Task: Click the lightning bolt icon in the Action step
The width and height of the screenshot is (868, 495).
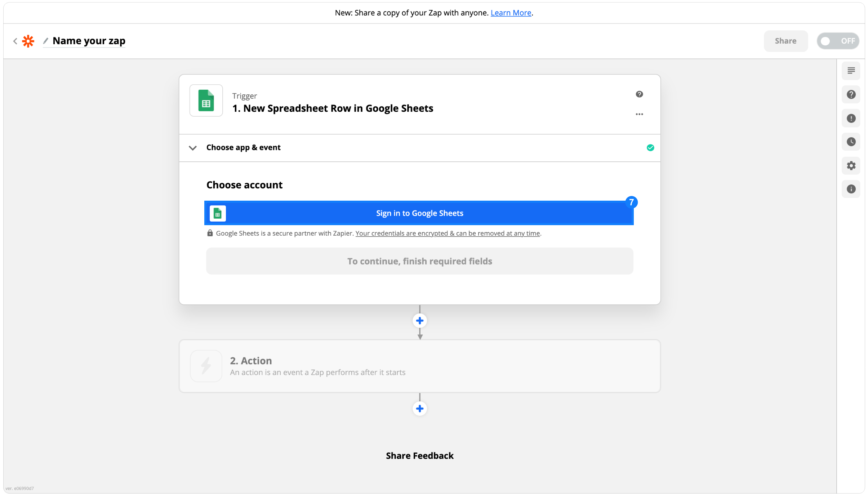Action: click(206, 366)
